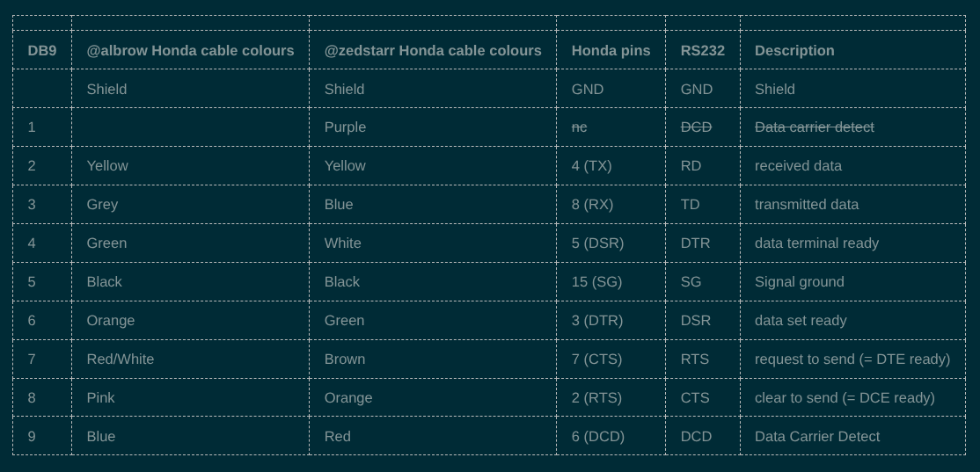
Task: Click the @zedstarr Honda cable colours header
Action: (x=433, y=50)
